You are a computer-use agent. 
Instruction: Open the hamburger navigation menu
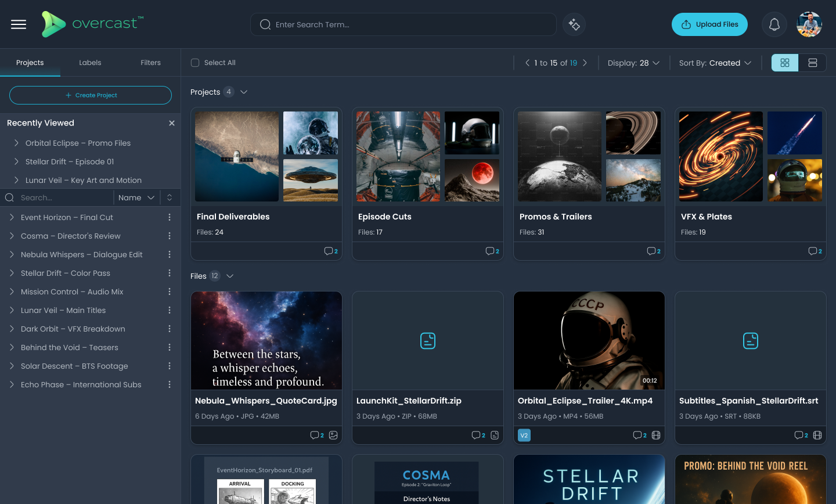click(19, 24)
